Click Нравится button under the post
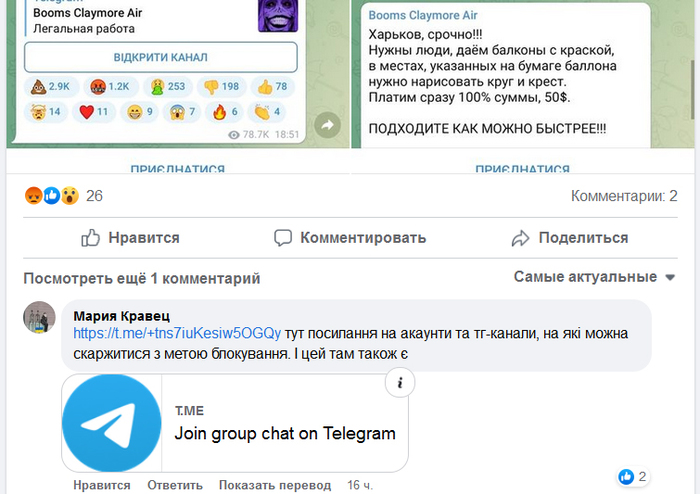Screen dimensions: 700x494 130,238
